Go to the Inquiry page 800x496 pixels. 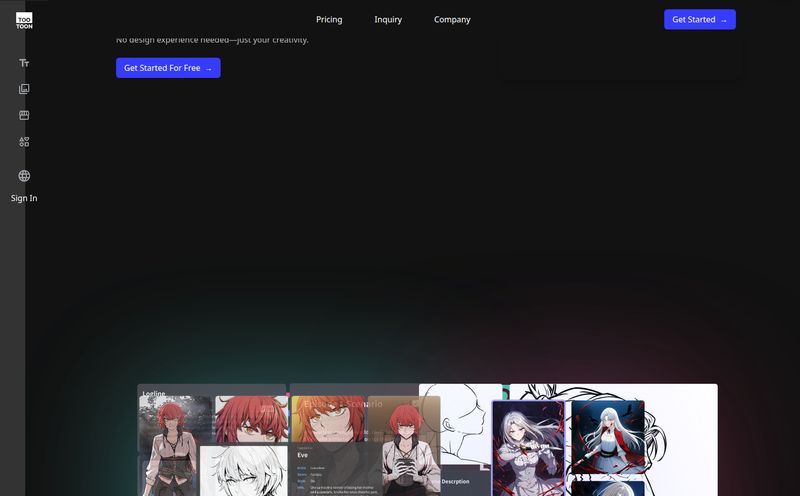coord(388,20)
